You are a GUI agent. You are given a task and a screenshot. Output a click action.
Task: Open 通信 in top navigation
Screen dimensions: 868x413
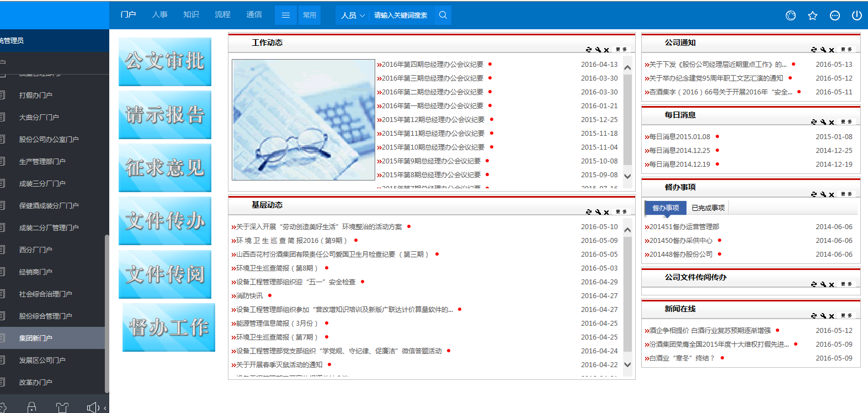click(x=254, y=14)
